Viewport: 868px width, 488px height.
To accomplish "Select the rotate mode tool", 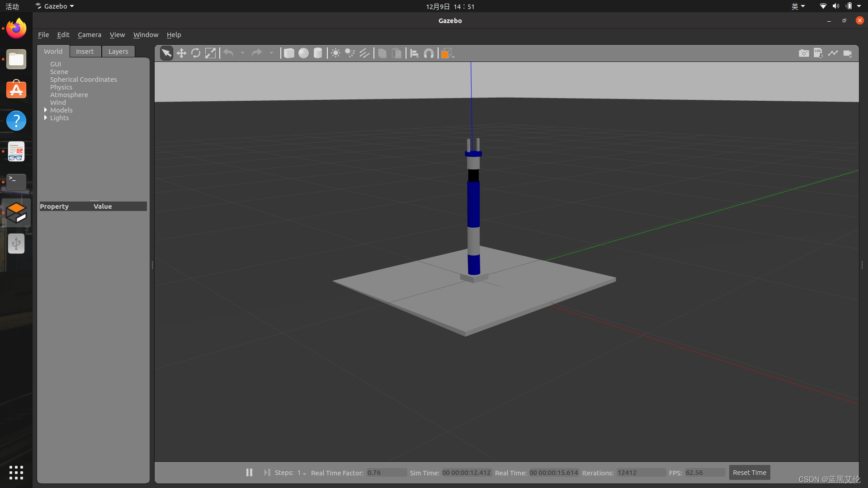I will (x=196, y=53).
